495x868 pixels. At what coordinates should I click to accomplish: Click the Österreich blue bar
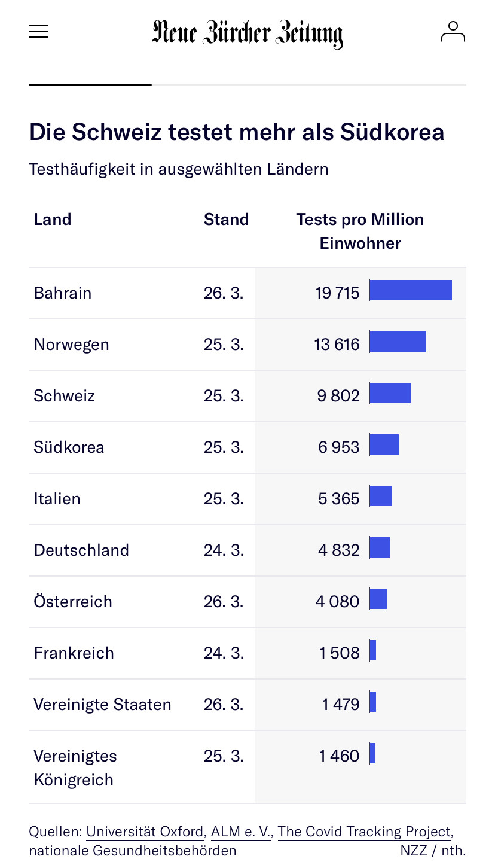click(378, 599)
